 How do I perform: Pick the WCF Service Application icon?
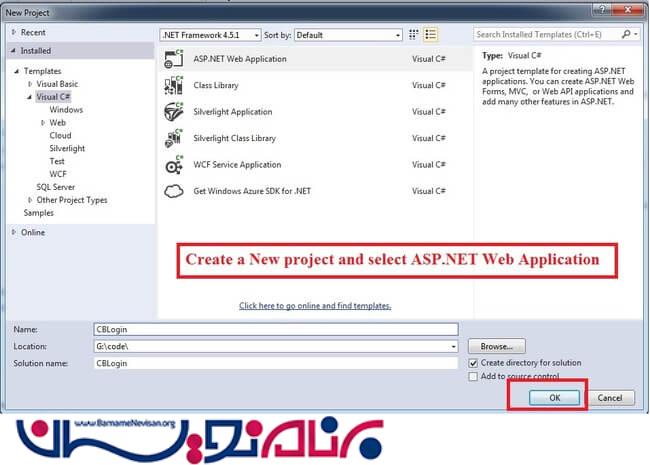(173, 165)
